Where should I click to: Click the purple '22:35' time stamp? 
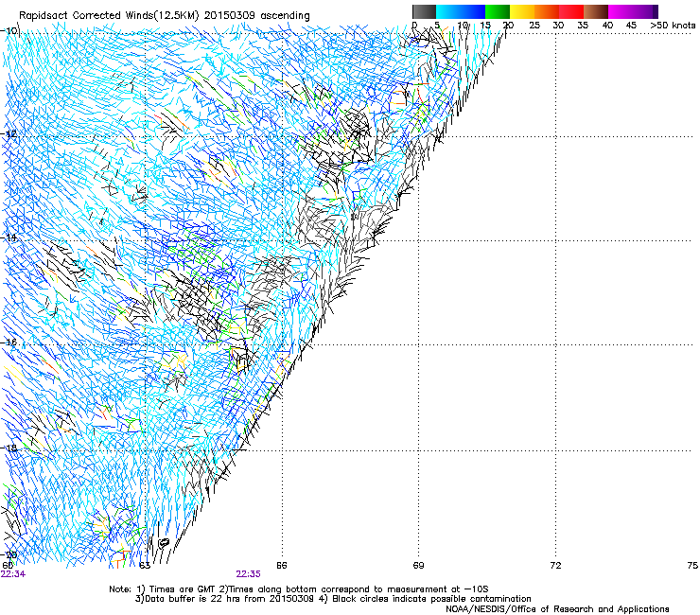[248, 574]
